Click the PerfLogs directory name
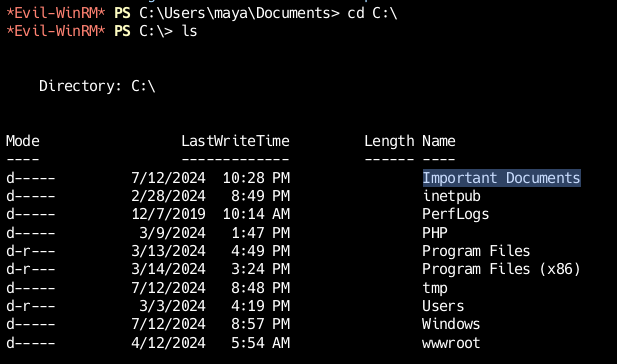Screen dimensions: 617x364 [456, 214]
